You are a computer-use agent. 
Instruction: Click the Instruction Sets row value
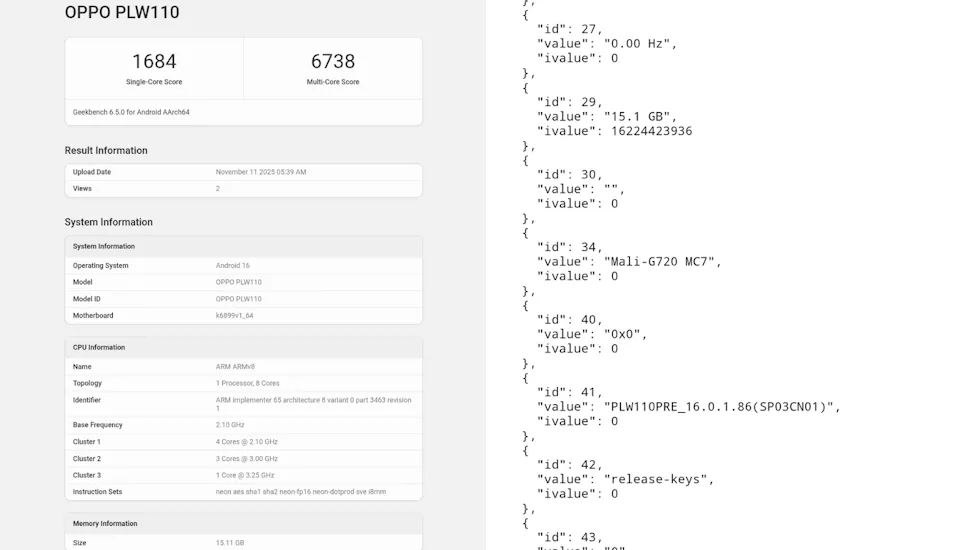pos(300,492)
